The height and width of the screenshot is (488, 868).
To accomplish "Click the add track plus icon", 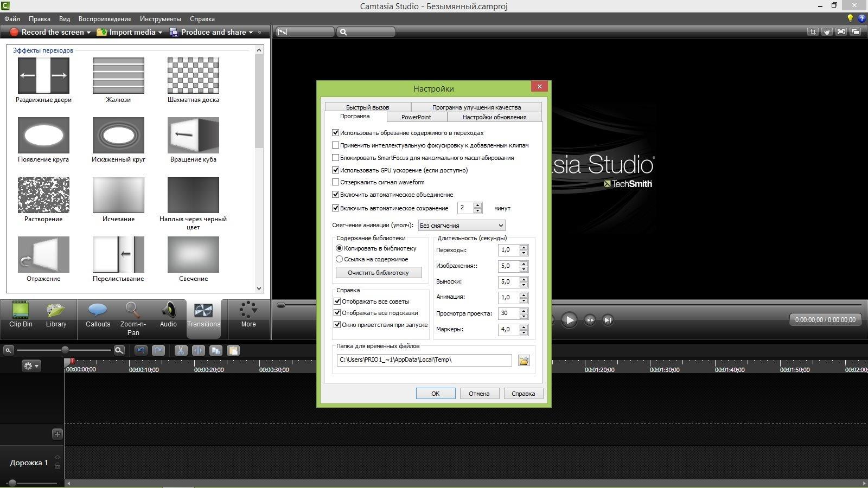I will (x=58, y=434).
